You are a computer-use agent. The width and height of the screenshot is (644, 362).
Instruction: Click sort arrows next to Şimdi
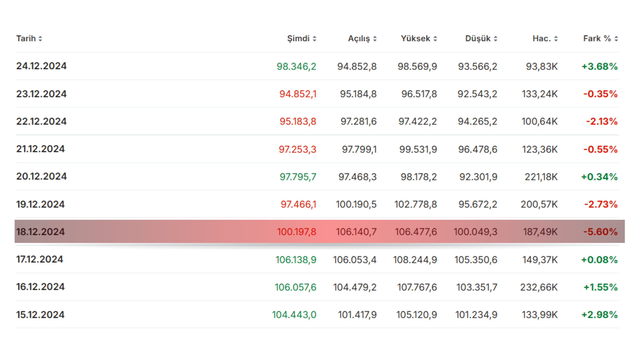coord(314,39)
